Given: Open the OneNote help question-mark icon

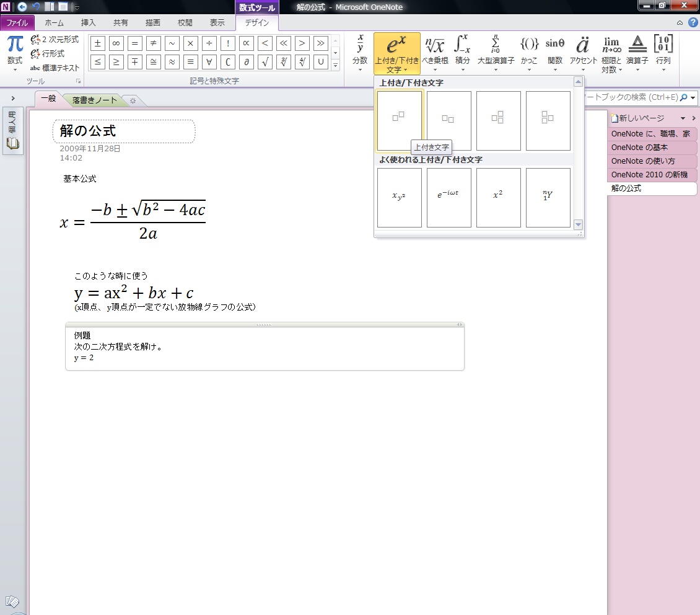Looking at the screenshot, I should [693, 22].
